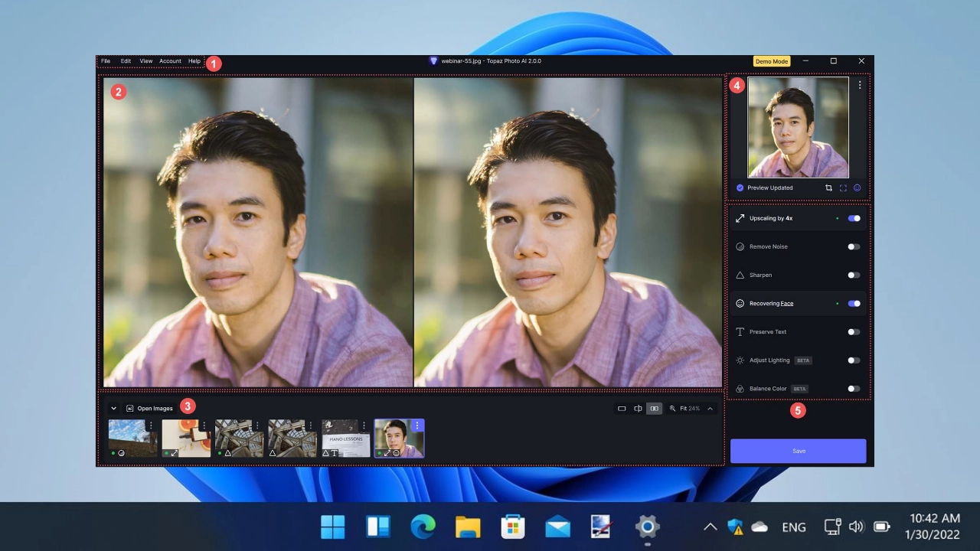The image size is (980, 551).
Task: Select the side-by-side view layout icon
Action: (654, 409)
